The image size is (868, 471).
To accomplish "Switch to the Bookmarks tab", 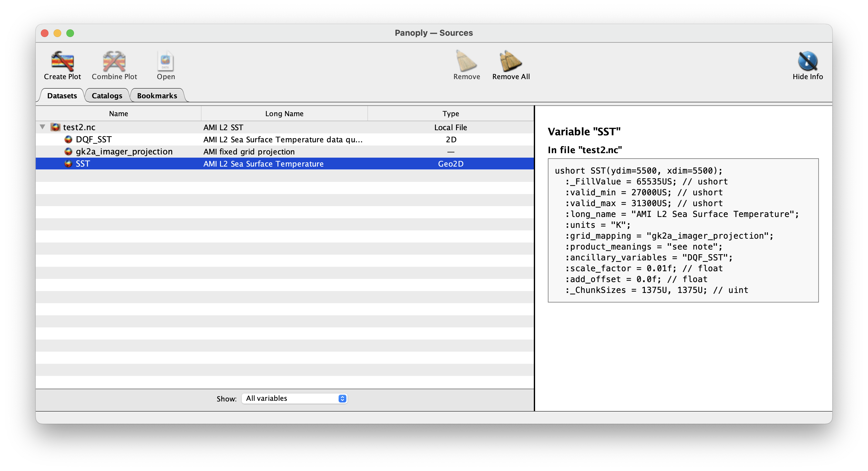I will [157, 96].
